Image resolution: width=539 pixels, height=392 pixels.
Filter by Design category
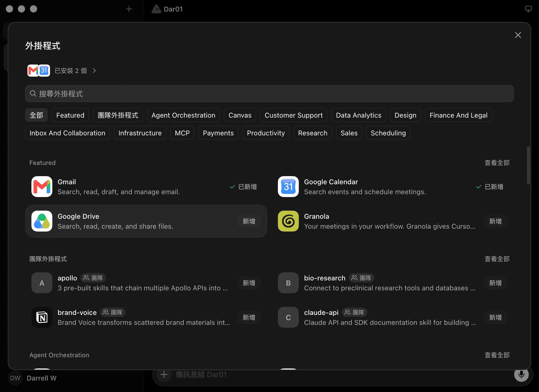(406, 115)
